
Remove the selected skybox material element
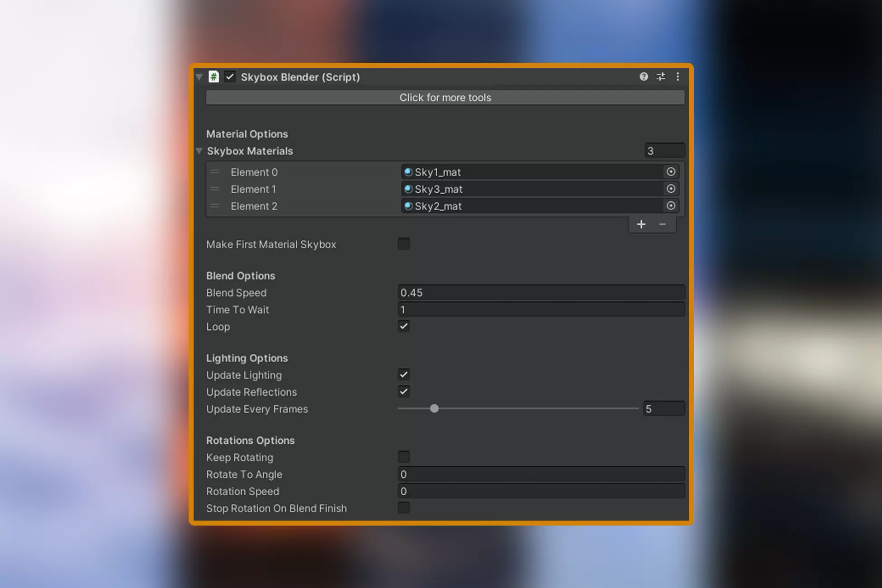pyautogui.click(x=663, y=224)
